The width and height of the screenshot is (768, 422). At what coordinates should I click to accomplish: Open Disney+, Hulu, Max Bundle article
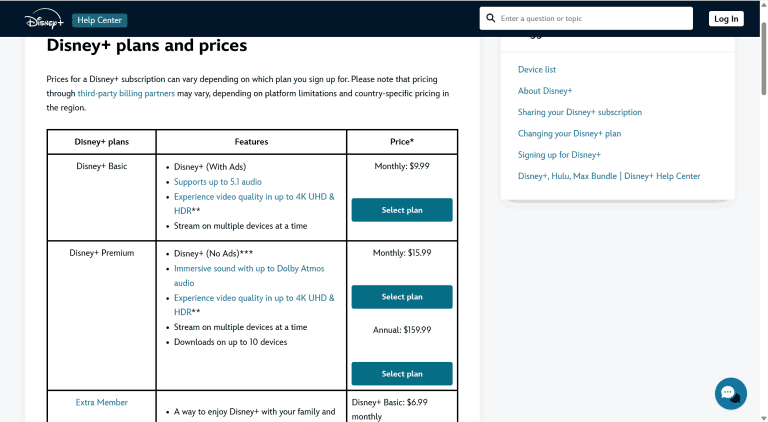609,176
